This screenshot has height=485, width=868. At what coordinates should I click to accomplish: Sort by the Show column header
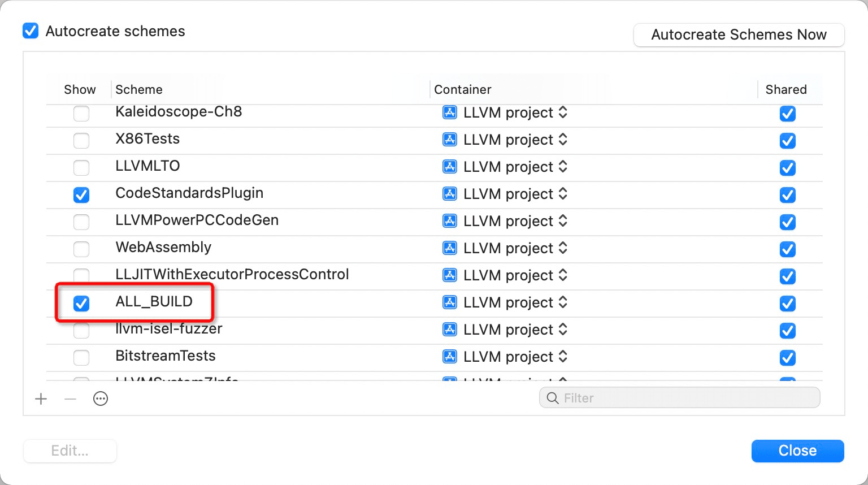click(80, 89)
